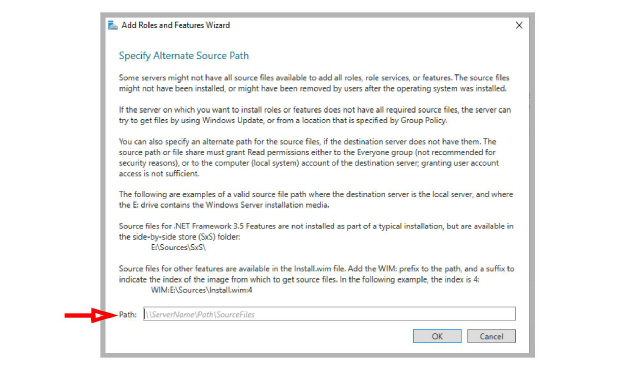The width and height of the screenshot is (635, 375).
Task: Click the 'Path:' label
Action: [x=128, y=314]
